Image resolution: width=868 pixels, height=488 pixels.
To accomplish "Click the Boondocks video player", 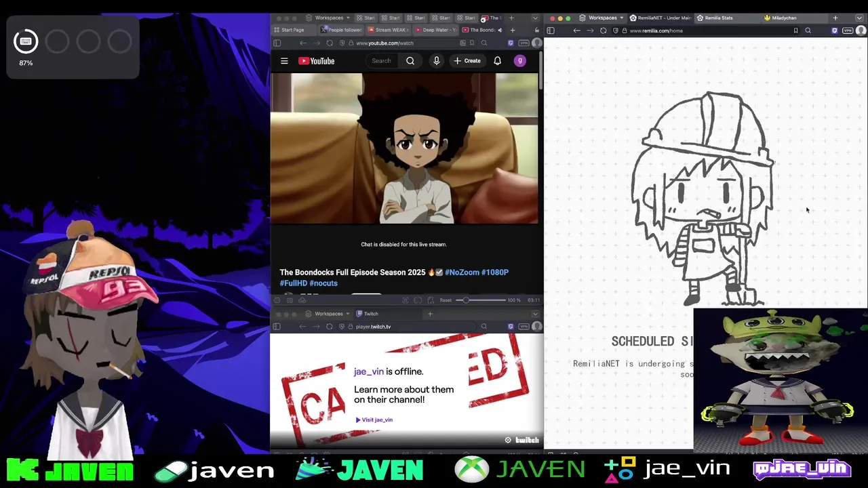I will 404,148.
